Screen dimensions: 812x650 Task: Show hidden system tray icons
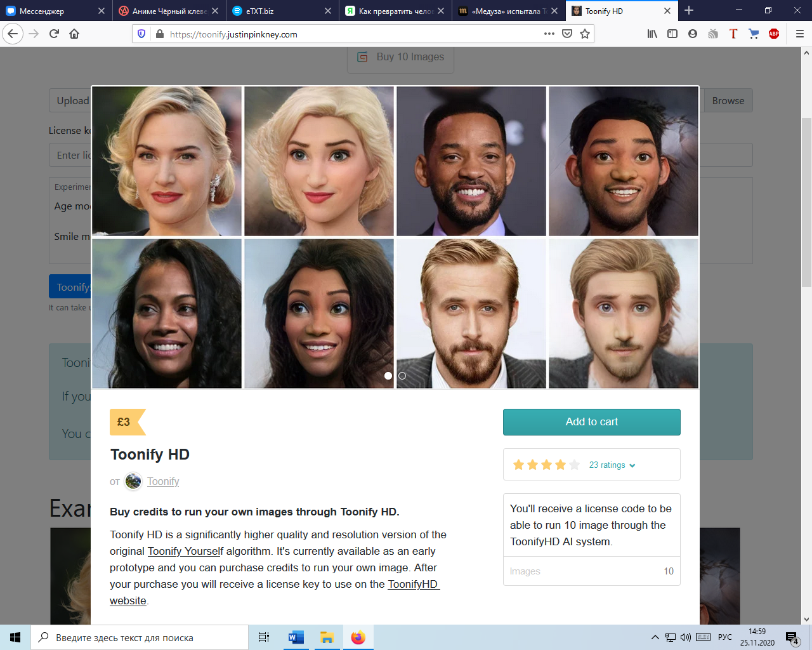coord(655,637)
